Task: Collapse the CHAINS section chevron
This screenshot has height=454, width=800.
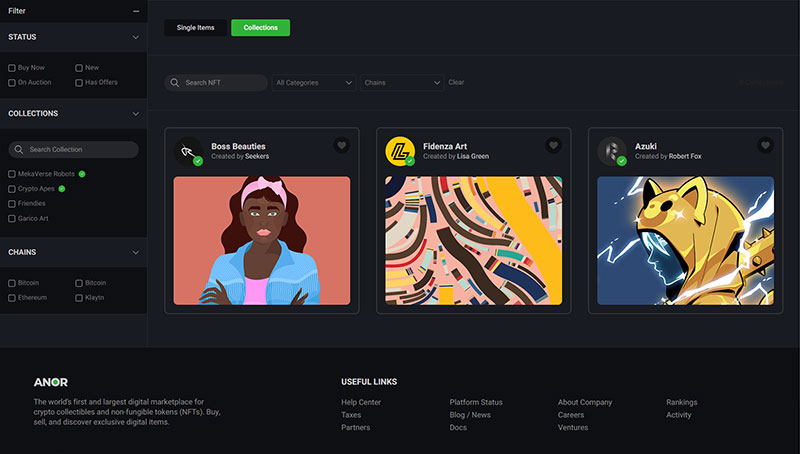Action: [x=136, y=253]
